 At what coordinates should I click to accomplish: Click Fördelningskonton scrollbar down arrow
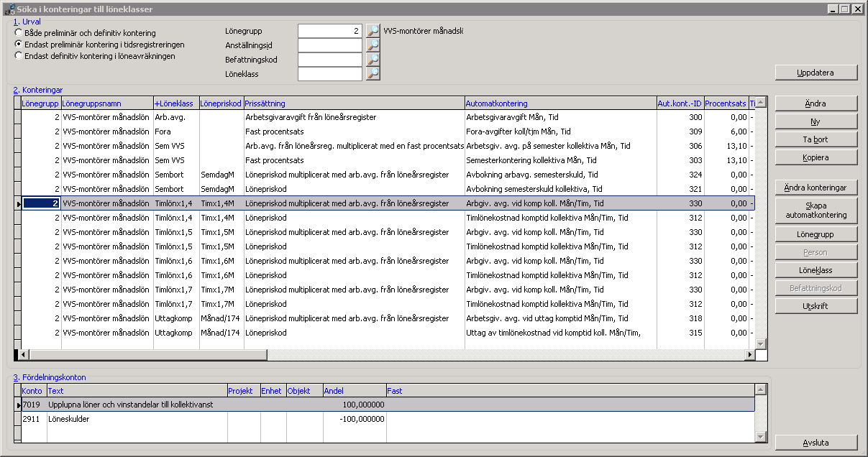(761, 436)
